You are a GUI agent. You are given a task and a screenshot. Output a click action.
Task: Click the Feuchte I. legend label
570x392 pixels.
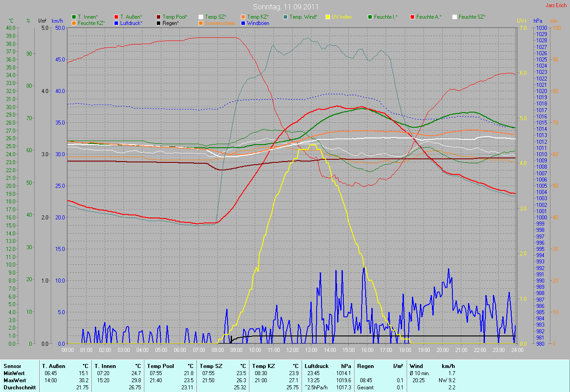386,17
